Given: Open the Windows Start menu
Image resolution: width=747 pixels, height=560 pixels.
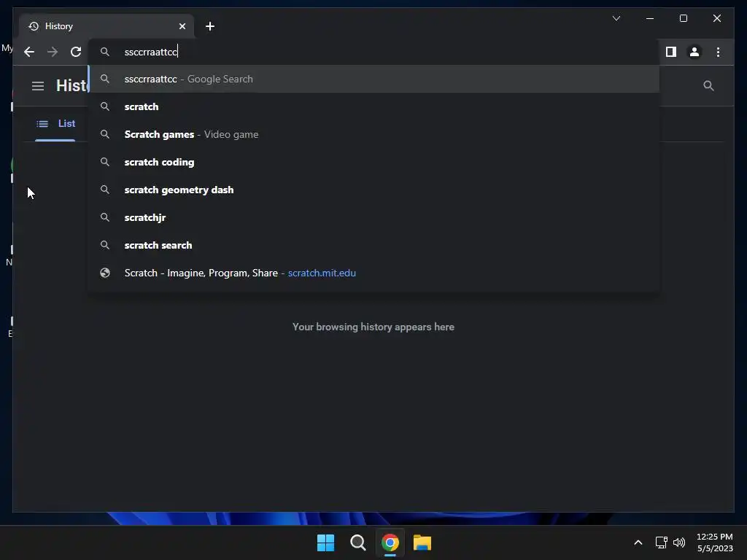Looking at the screenshot, I should click(x=326, y=542).
